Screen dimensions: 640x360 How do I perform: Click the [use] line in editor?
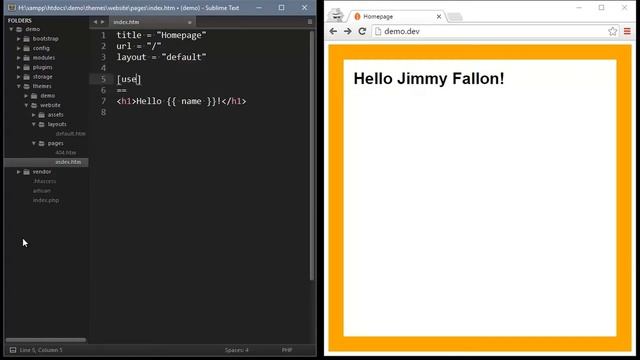tap(129, 79)
